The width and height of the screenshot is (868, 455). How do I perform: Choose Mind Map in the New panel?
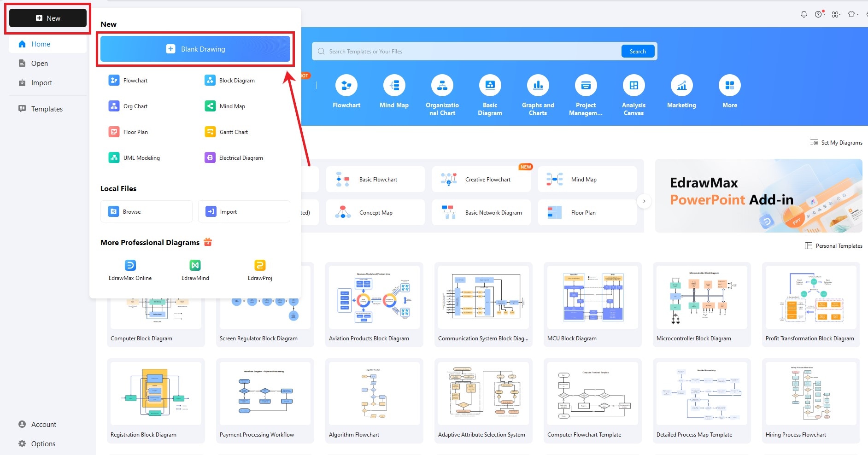tap(225, 106)
